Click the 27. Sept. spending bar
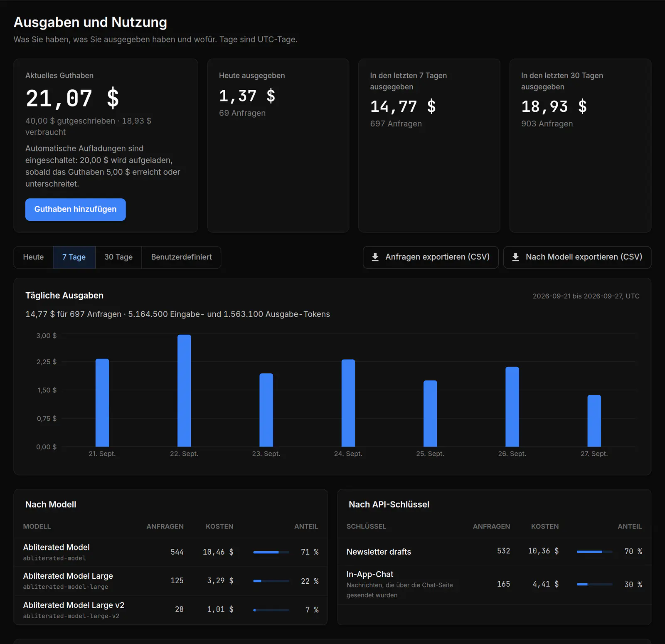 click(x=594, y=421)
